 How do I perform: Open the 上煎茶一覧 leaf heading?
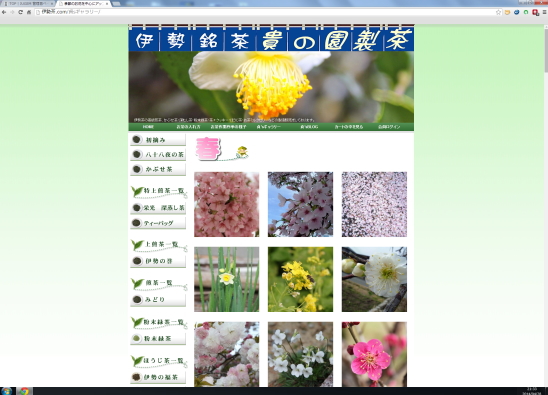click(x=159, y=245)
